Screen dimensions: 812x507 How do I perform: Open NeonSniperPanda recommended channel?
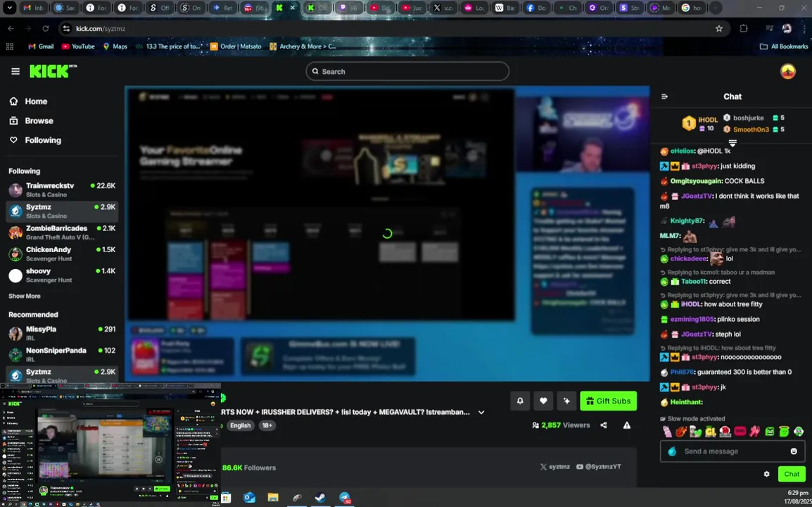62,355
